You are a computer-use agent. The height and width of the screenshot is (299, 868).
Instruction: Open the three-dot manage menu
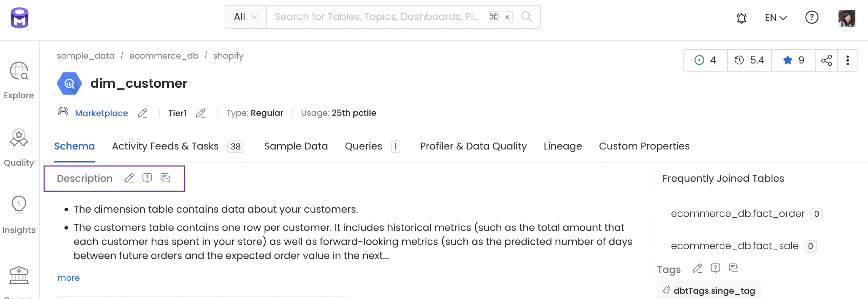[x=848, y=60]
